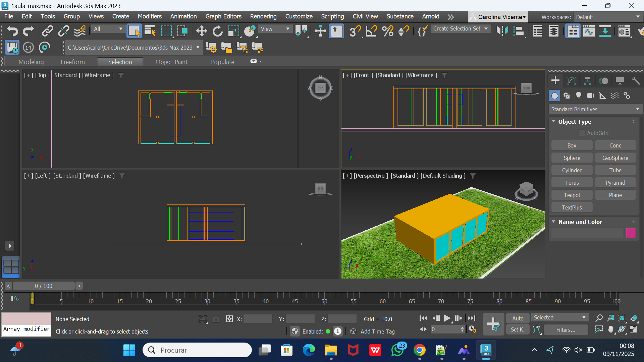644x362 pixels.
Task: Click the Cameras category icon
Action: [591, 96]
